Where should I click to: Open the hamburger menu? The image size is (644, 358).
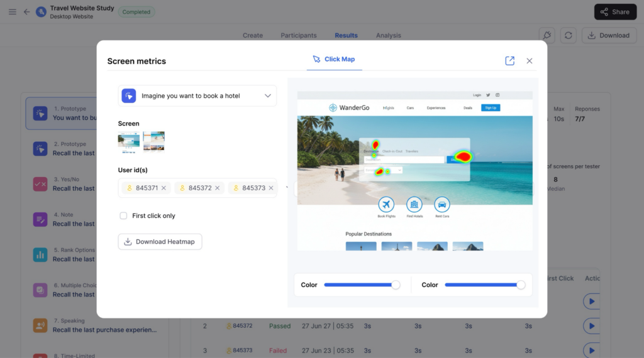[13, 12]
